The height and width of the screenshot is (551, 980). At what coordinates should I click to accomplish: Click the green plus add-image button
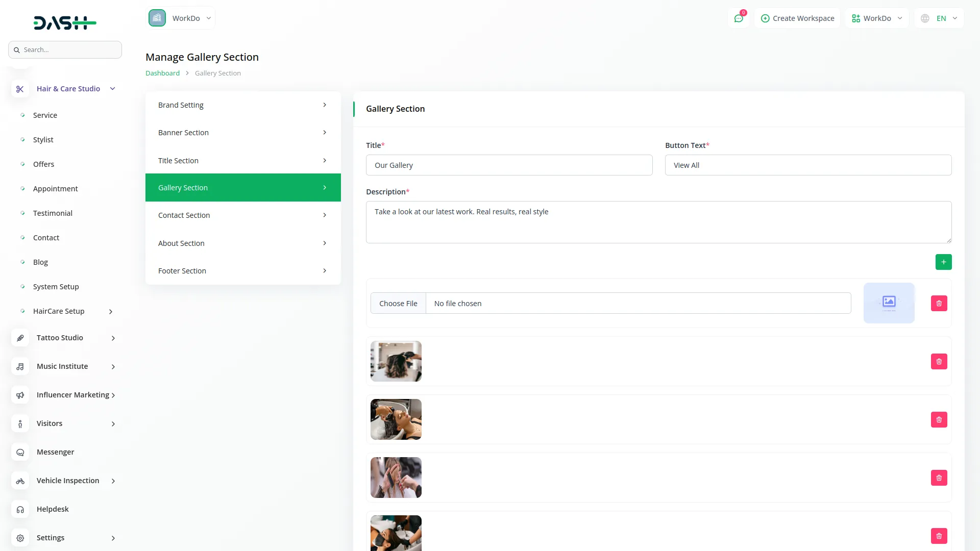(943, 262)
